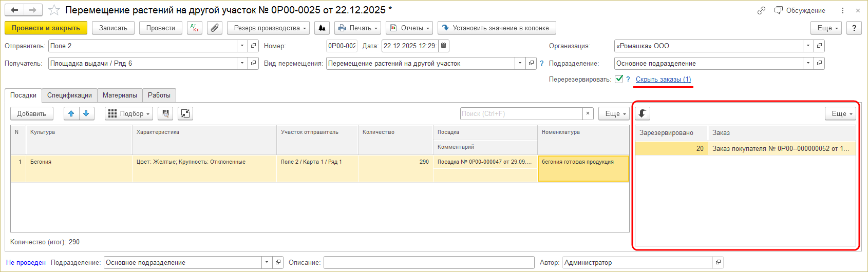Open the Подбор dropdown

128,113
